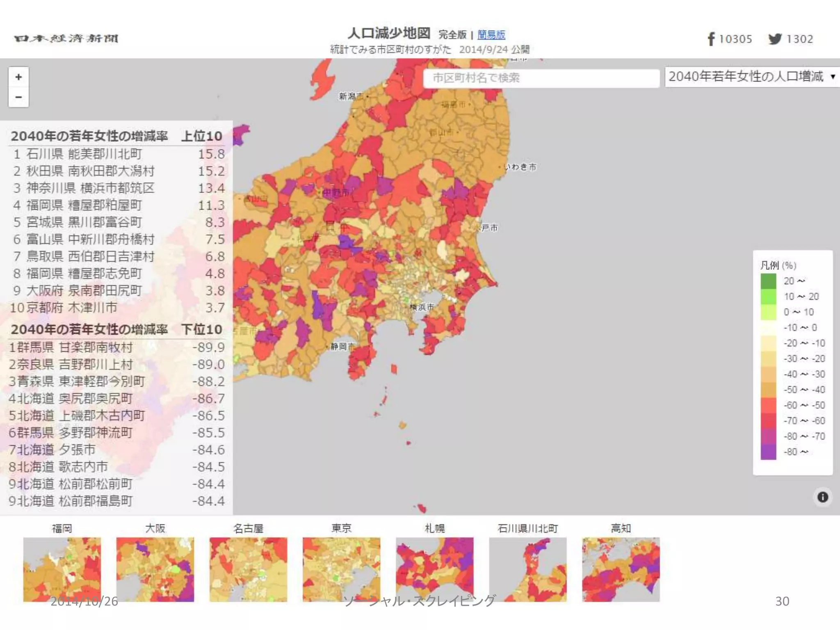Switch to the 簡易版 link
The width and height of the screenshot is (840, 630).
point(491,35)
